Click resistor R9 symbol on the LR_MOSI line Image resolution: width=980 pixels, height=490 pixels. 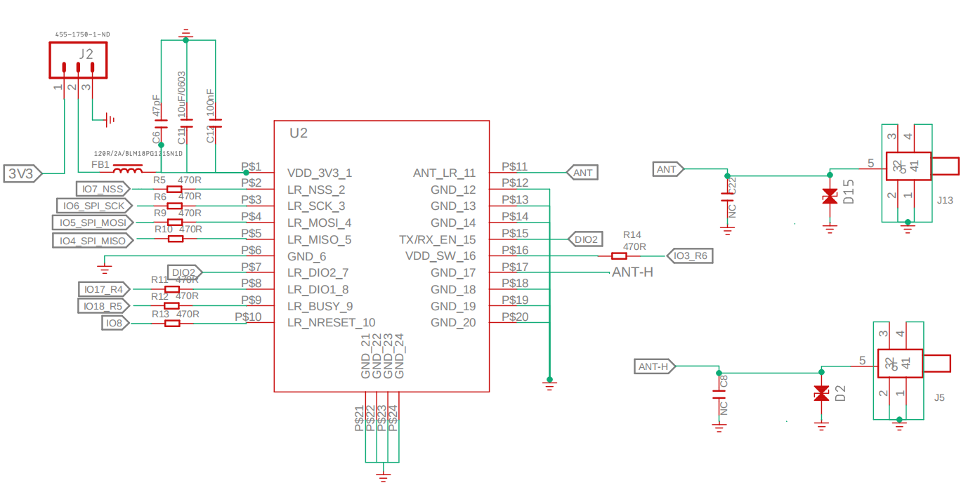(175, 223)
